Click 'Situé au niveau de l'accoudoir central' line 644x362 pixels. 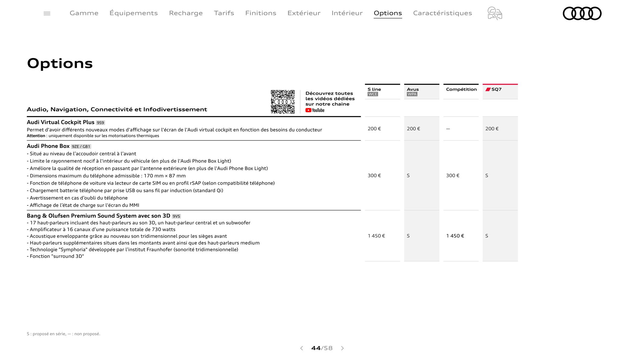(x=82, y=154)
